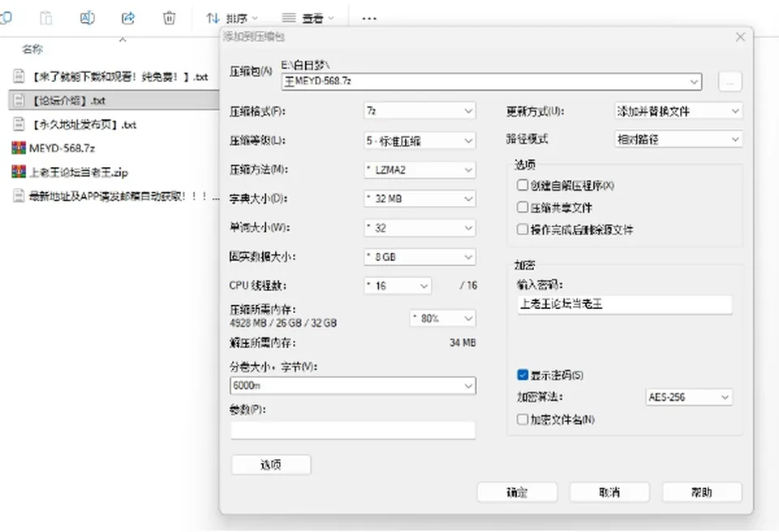This screenshot has height=532, width=779.
Task: Click the archive icon of MEYD-568.7z in the file list
Action: click(x=19, y=148)
